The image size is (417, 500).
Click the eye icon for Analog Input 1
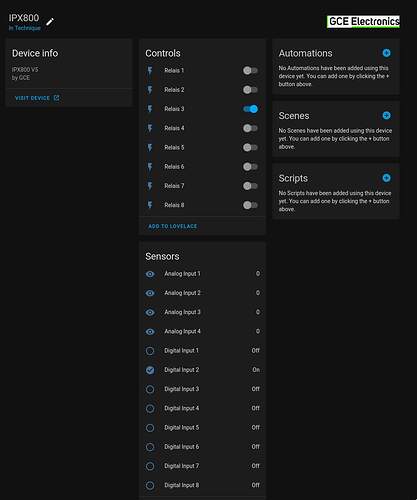click(150, 274)
